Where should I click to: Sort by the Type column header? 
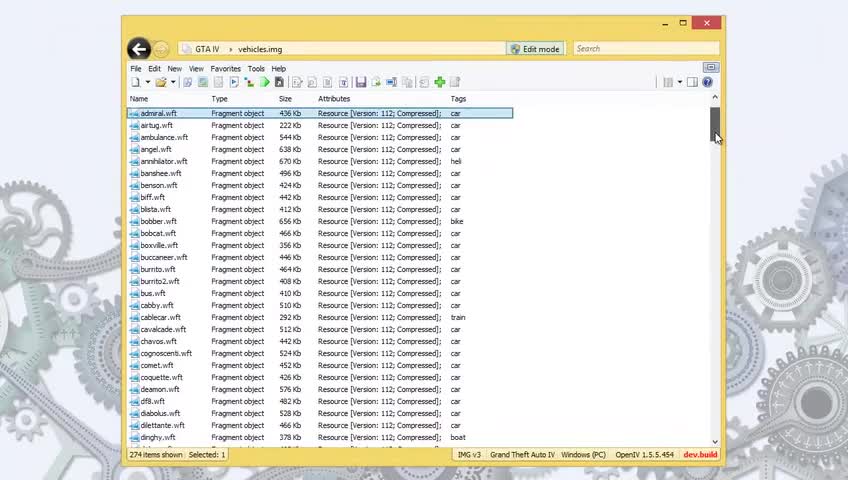(220, 99)
